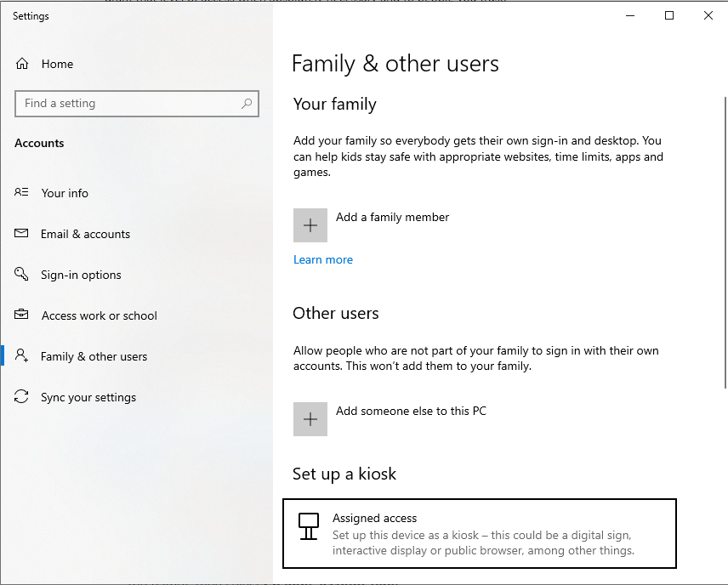
Task: Click the Sync your settings arrows icon
Action: point(21,396)
